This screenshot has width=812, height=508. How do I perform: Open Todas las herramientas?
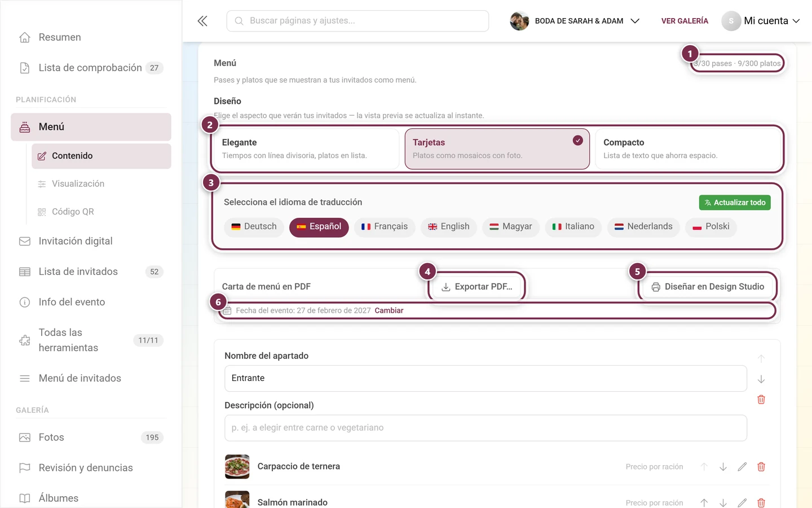click(x=91, y=340)
